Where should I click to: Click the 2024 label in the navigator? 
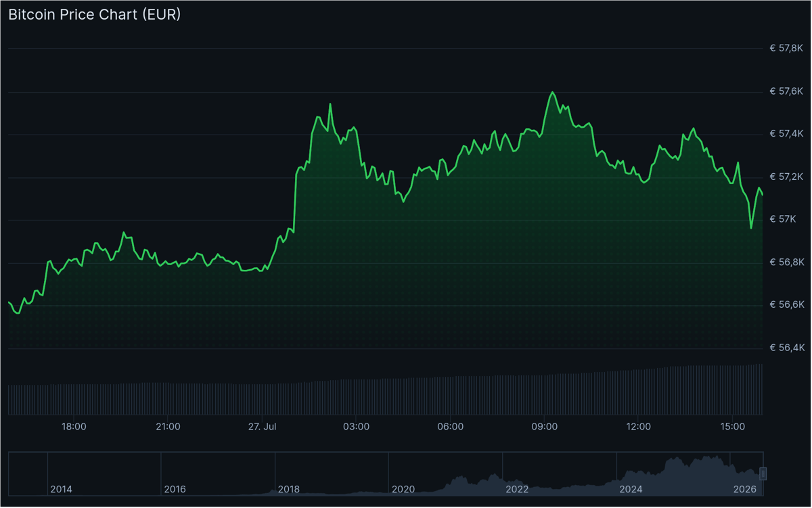[631, 489]
